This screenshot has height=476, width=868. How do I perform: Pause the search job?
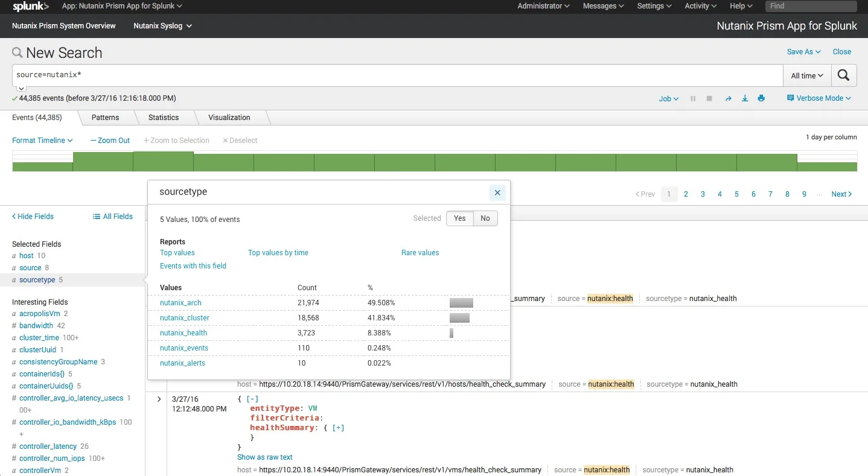tap(693, 98)
